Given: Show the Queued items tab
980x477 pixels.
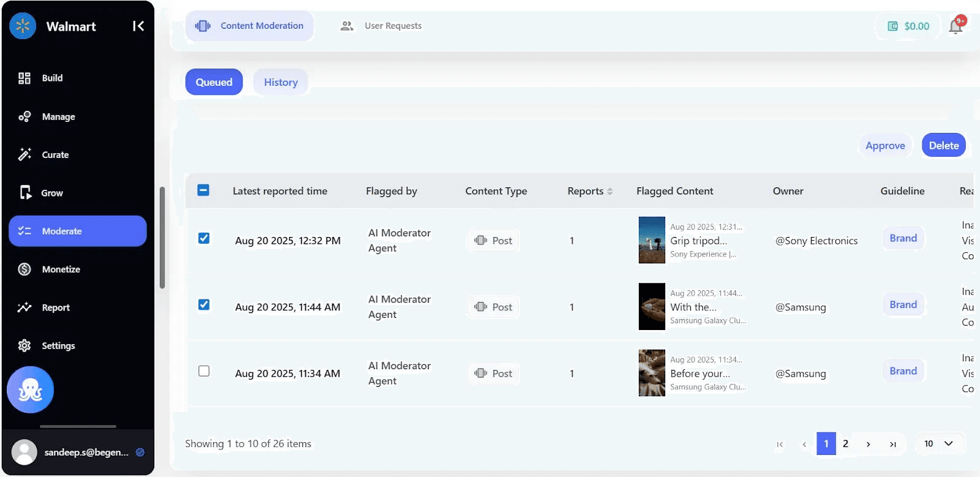Looking at the screenshot, I should 214,82.
